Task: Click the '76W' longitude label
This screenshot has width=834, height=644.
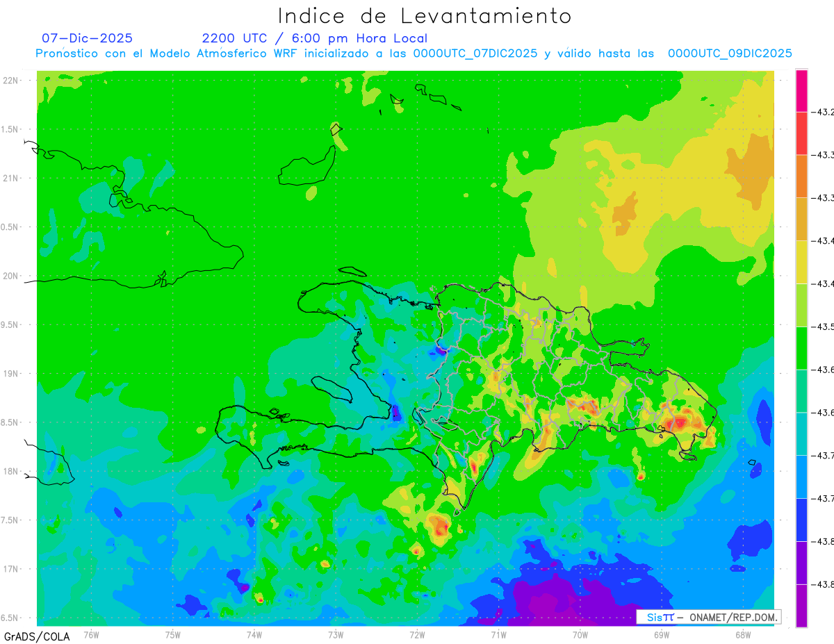Action: [91, 635]
